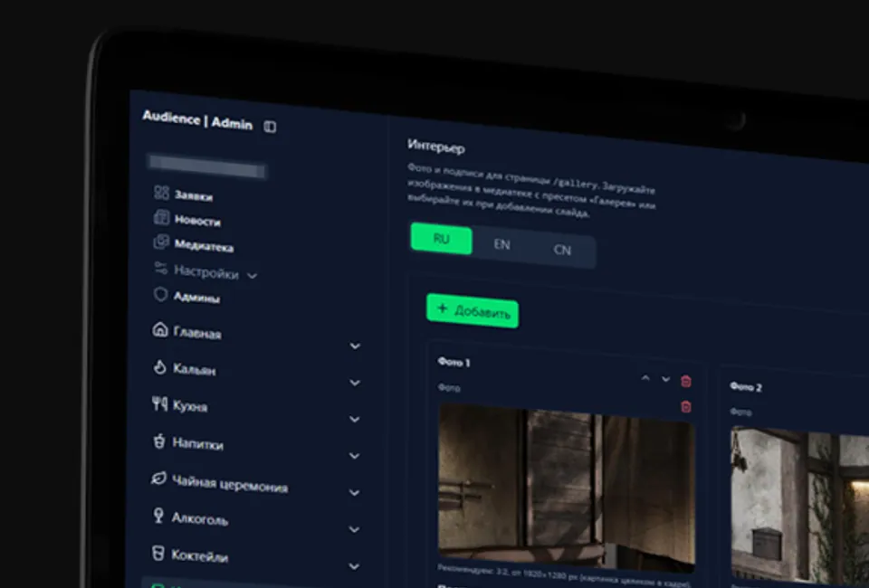
Task: Switch to the EN language tab
Action: [x=502, y=244]
